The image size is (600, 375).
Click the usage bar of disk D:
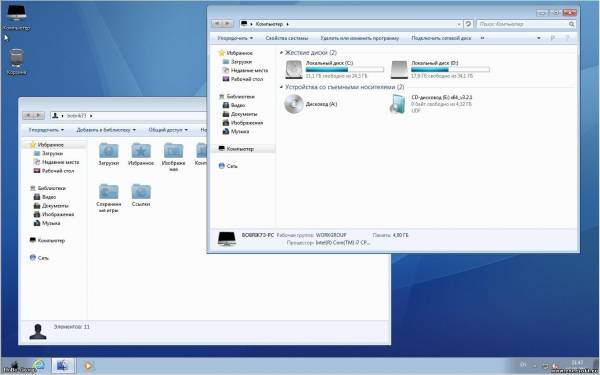(x=450, y=70)
